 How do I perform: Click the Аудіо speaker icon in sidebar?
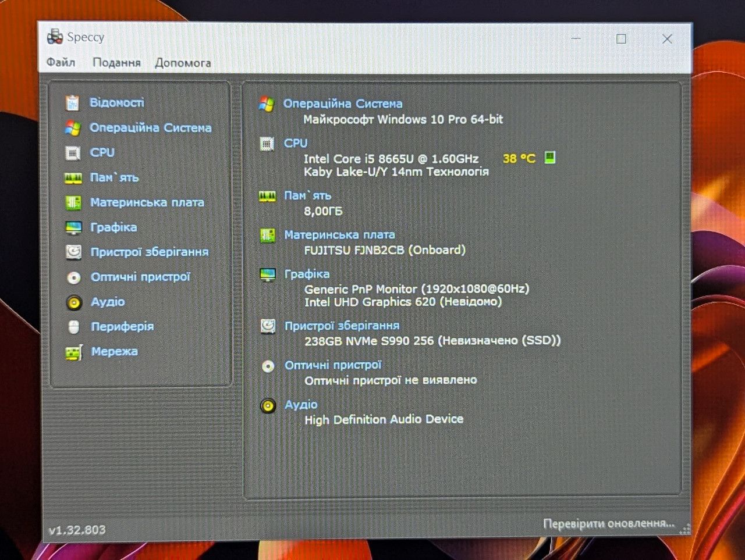point(74,302)
